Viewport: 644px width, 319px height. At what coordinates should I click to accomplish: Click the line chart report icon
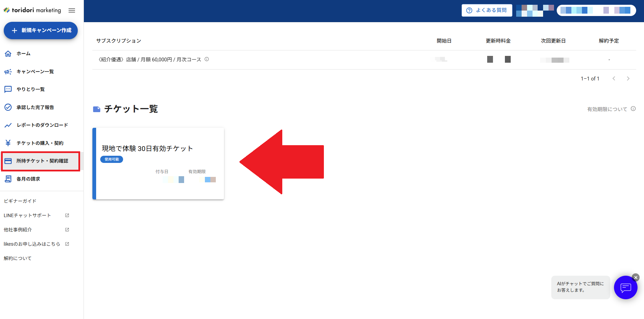[8, 125]
